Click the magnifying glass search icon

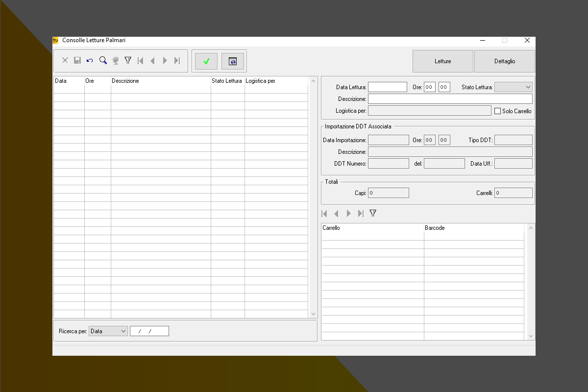tap(103, 60)
